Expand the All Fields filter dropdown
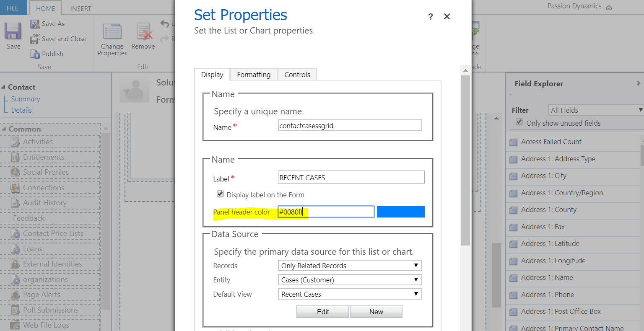The image size is (644, 331). (x=595, y=110)
